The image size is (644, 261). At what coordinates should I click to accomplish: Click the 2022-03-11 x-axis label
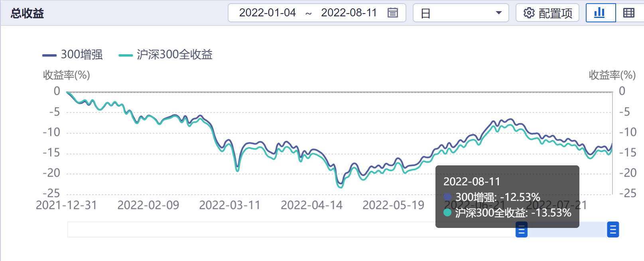pyautogui.click(x=230, y=205)
